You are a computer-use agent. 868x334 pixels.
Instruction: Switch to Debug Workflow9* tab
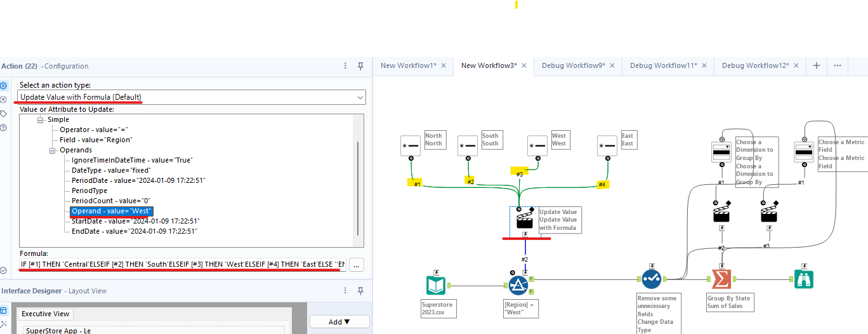point(574,65)
